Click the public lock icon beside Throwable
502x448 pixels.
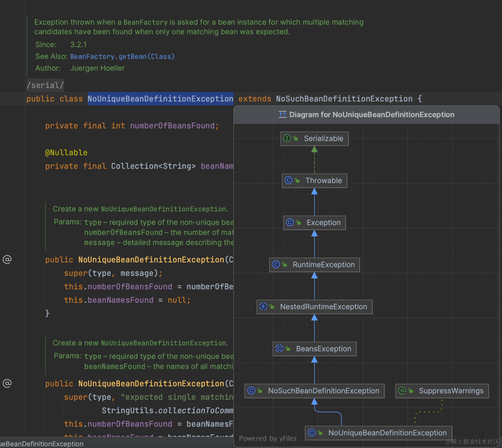click(297, 180)
